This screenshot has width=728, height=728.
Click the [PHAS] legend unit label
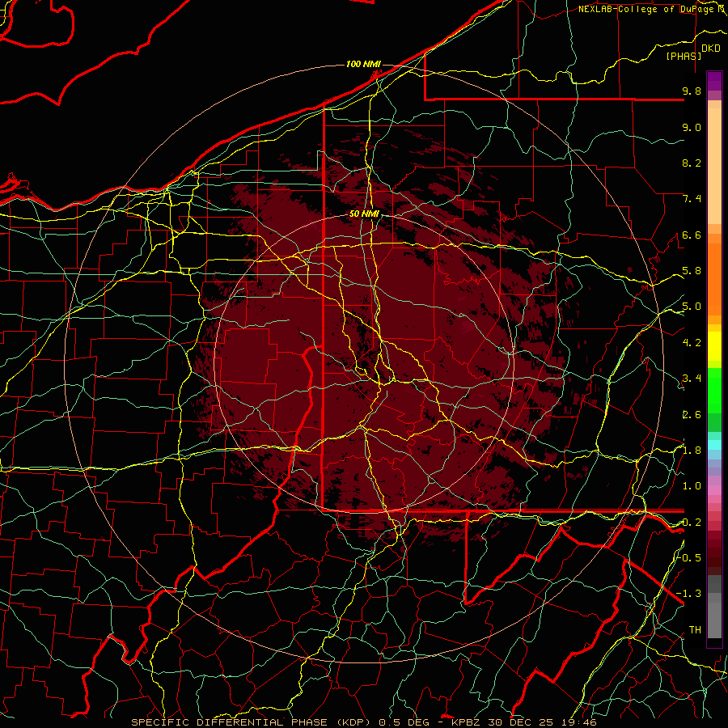(x=684, y=56)
